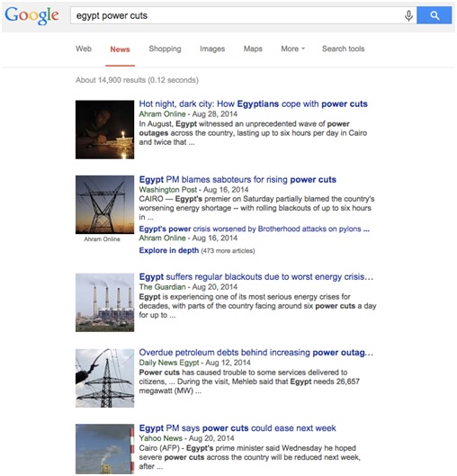Open 'Egypt suffers regular blackouts' headline
The width and height of the screenshot is (457, 476).
[x=256, y=277]
